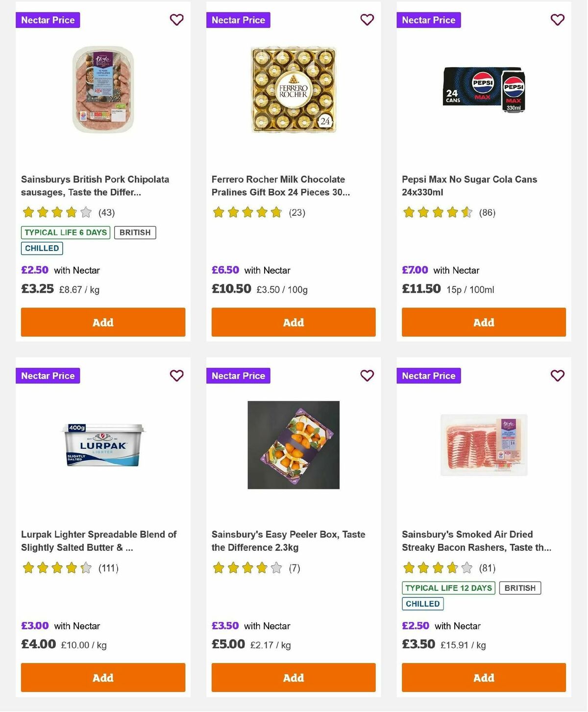Favourite the Smoked Streaky Bacon Rashers
The image size is (588, 712).
557,375
